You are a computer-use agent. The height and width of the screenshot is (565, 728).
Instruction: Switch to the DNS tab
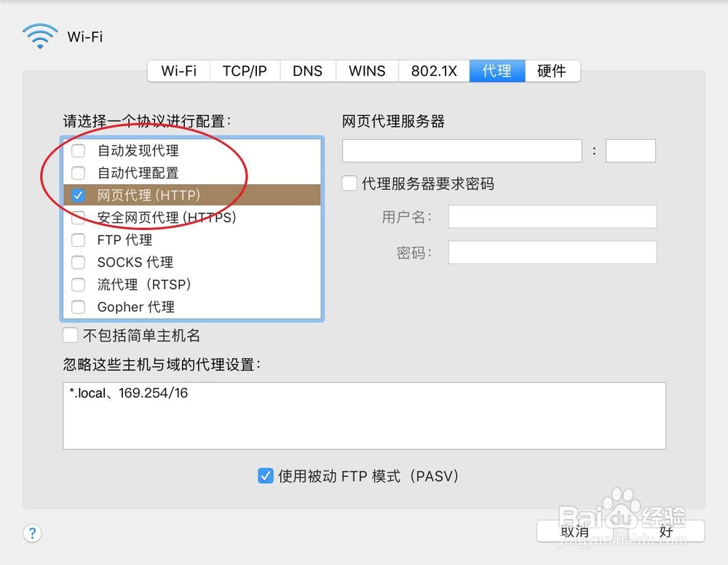[x=307, y=71]
